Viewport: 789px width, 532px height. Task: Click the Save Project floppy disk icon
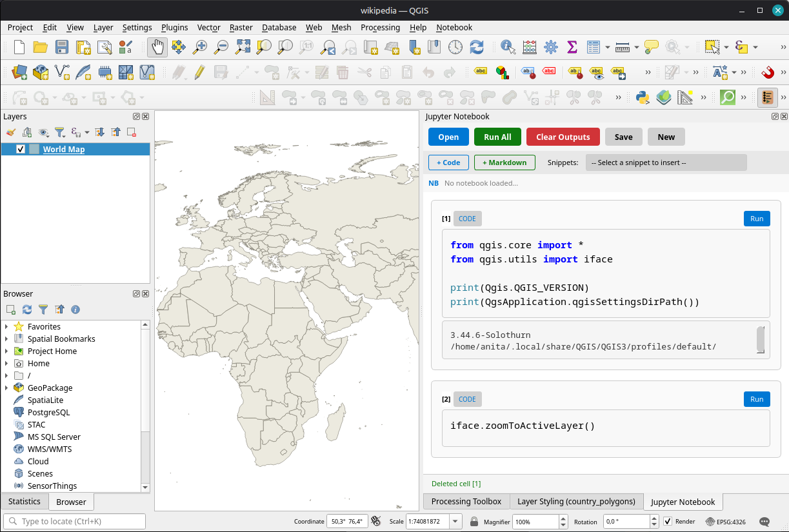(62, 47)
